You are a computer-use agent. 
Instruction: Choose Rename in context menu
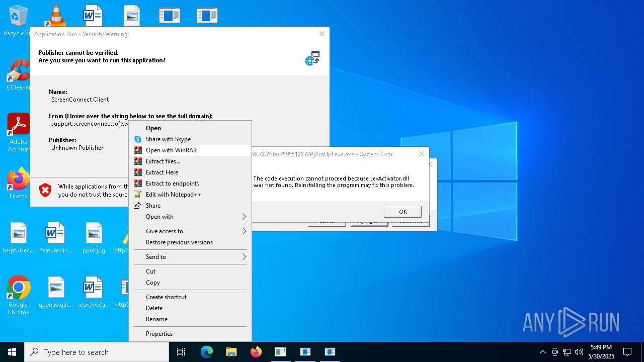coord(190,319)
